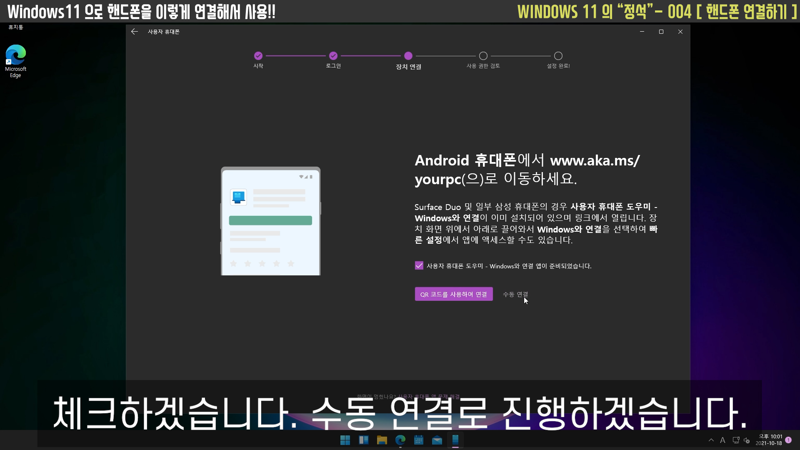The width and height of the screenshot is (800, 450).
Task: Select Your Phone app in taskbar
Action: point(455,440)
